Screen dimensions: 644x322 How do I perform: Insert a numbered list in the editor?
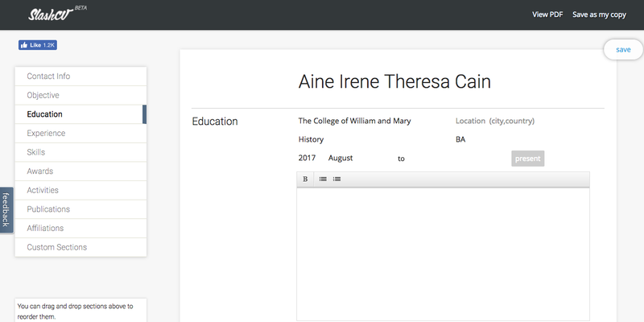tap(336, 179)
